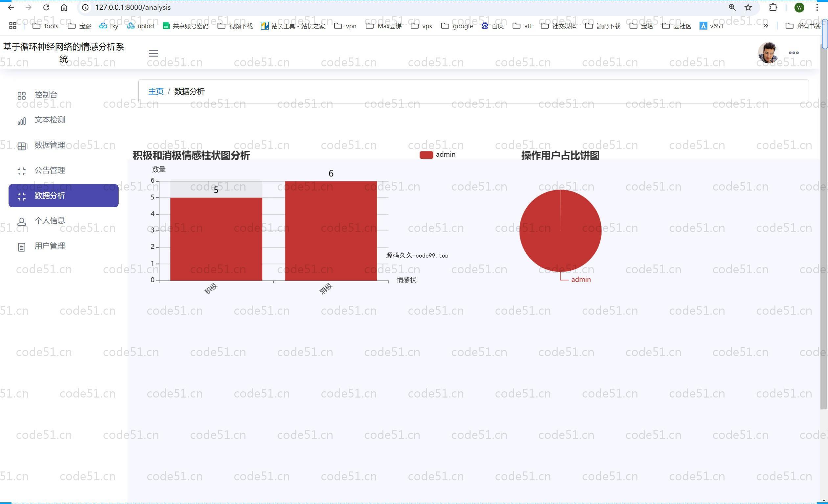828x504 pixels.
Task: Click the 数据分析 breadcrumb text
Action: 189,91
